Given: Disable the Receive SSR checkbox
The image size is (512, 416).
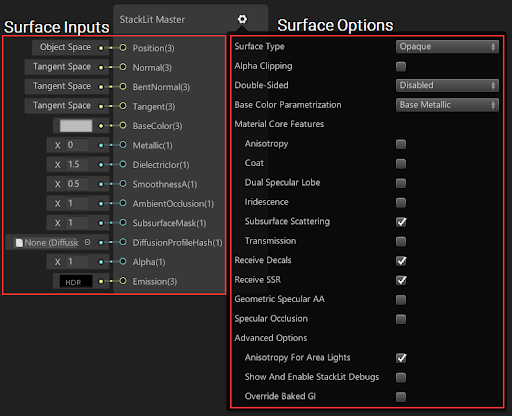Looking at the screenshot, I should coord(401,280).
